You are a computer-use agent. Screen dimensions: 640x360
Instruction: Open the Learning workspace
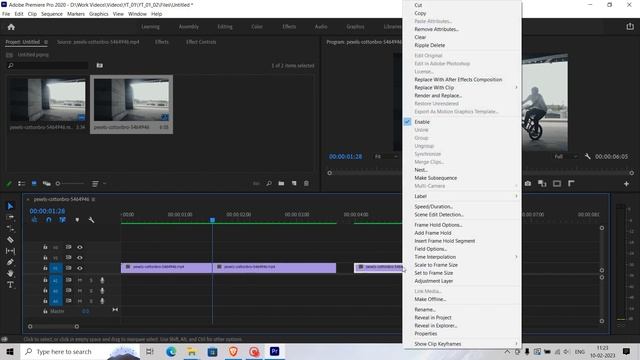[x=150, y=27]
